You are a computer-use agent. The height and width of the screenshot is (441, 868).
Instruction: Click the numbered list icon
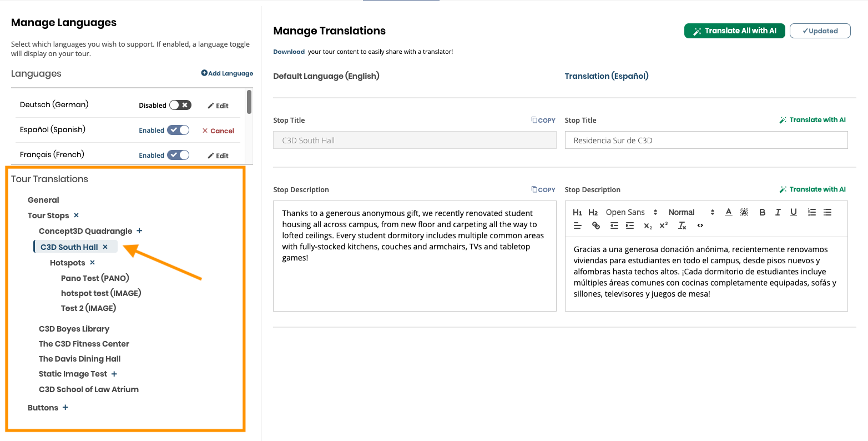(811, 212)
